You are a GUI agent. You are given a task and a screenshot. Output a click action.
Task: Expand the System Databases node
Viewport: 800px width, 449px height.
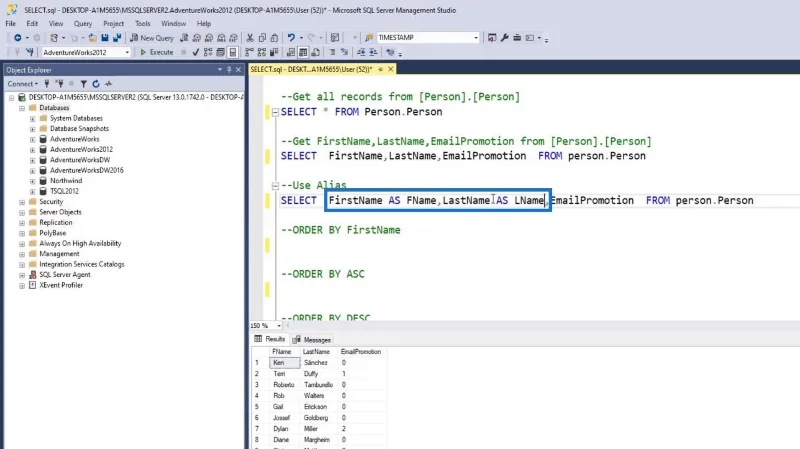(x=33, y=119)
